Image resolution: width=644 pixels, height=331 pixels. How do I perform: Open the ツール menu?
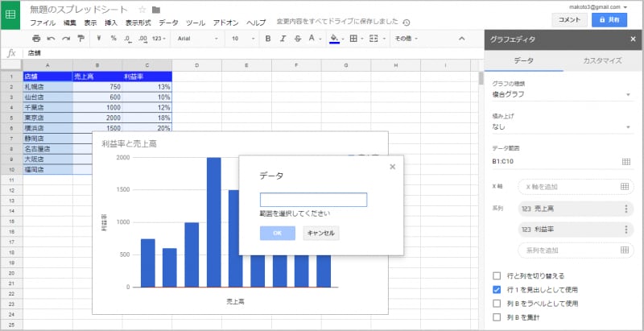[196, 23]
